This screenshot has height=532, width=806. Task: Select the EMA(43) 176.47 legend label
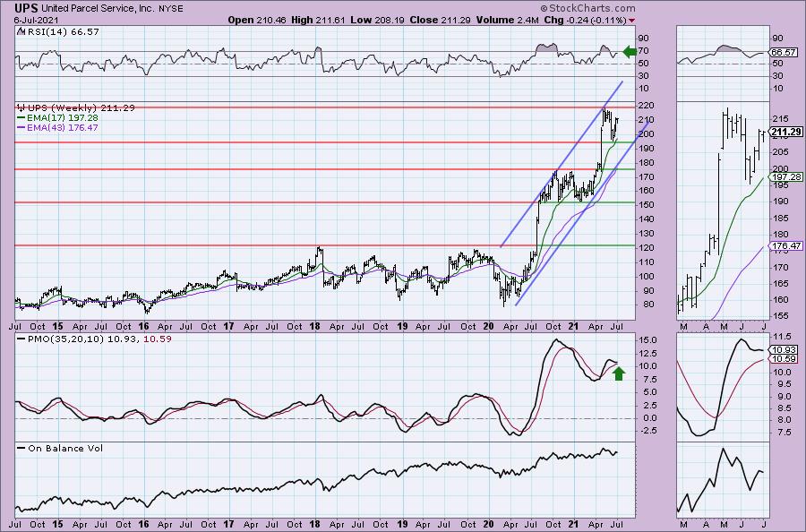62,127
